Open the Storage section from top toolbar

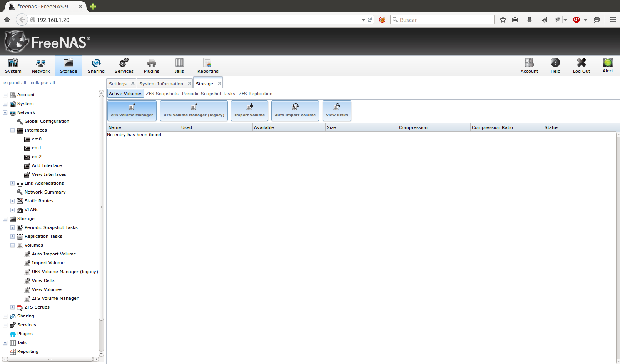(x=69, y=65)
